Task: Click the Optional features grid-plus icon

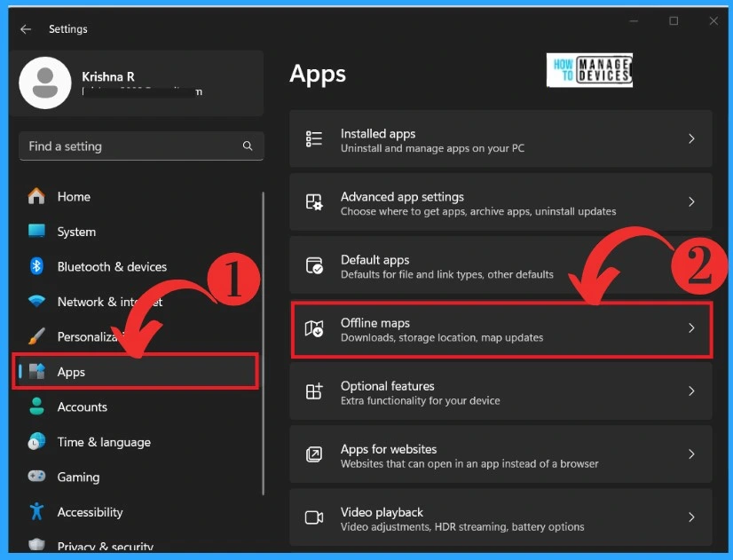Action: point(313,390)
